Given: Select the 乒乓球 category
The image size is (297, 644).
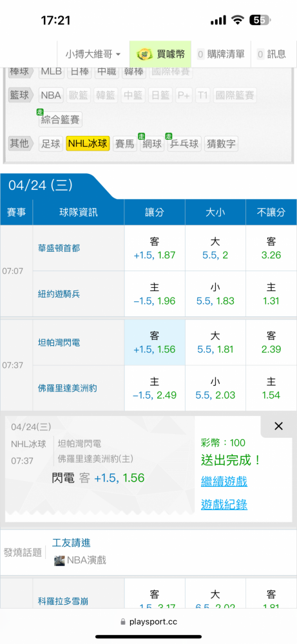Looking at the screenshot, I should (184, 144).
